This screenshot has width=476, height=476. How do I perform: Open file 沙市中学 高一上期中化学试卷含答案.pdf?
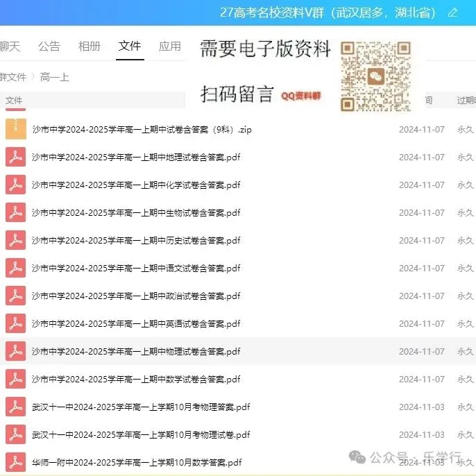click(x=136, y=185)
